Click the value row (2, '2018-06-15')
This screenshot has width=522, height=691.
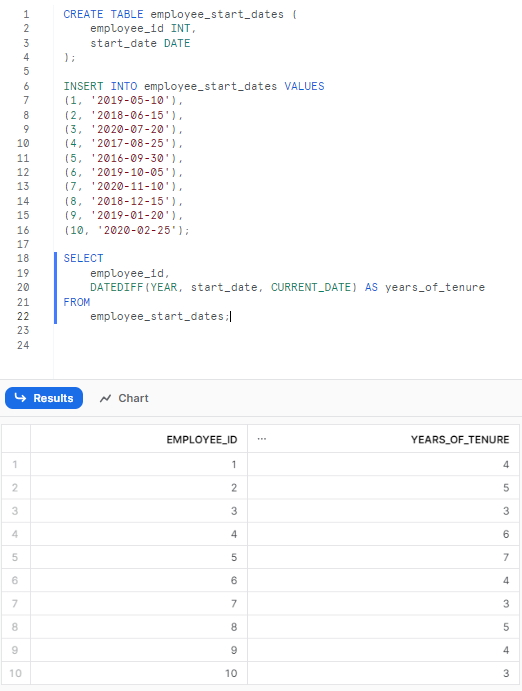point(123,115)
